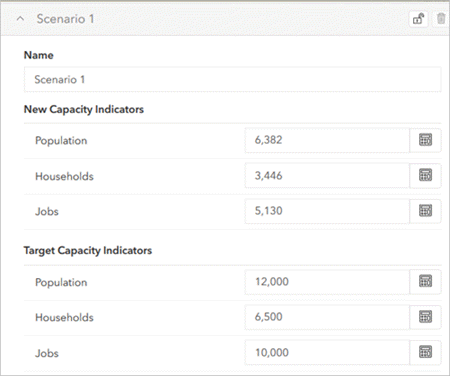Image resolution: width=450 pixels, height=376 pixels.
Task: Click New Capacity Jobs value 5,130
Action: (327, 211)
